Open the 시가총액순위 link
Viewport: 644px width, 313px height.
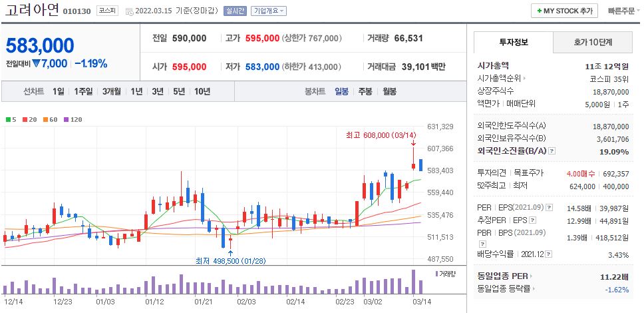500,78
